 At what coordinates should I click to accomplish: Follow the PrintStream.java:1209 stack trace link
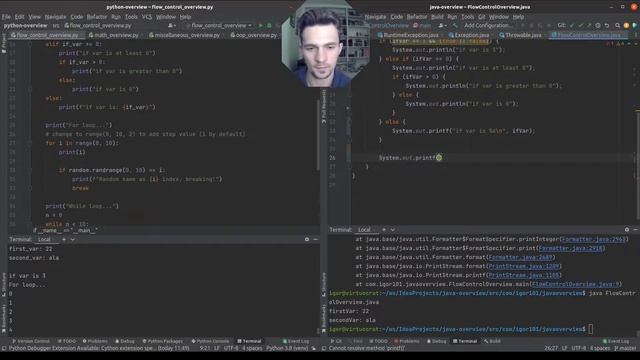click(x=524, y=266)
